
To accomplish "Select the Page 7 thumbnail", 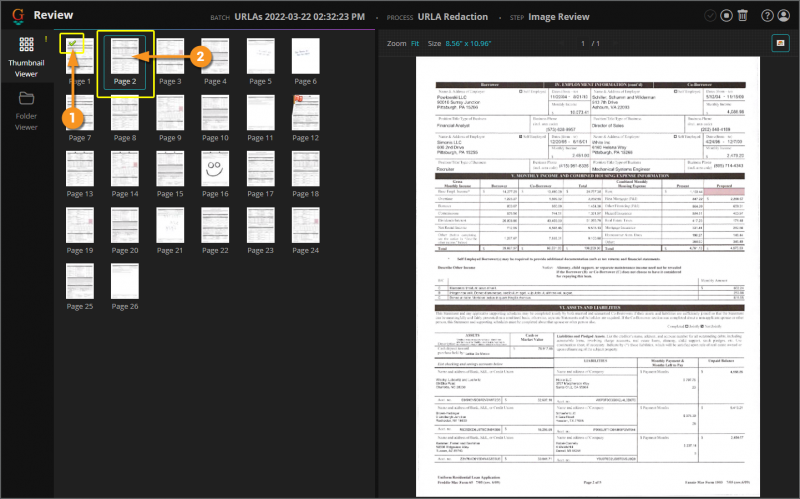I will pyautogui.click(x=80, y=113).
